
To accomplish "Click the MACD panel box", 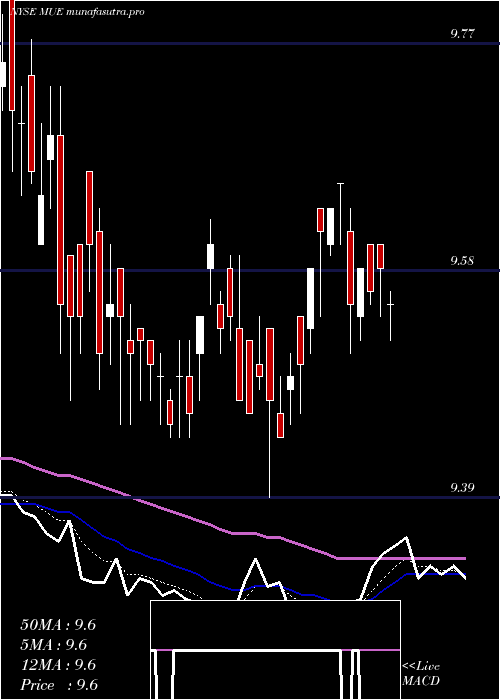I will pos(275,650).
